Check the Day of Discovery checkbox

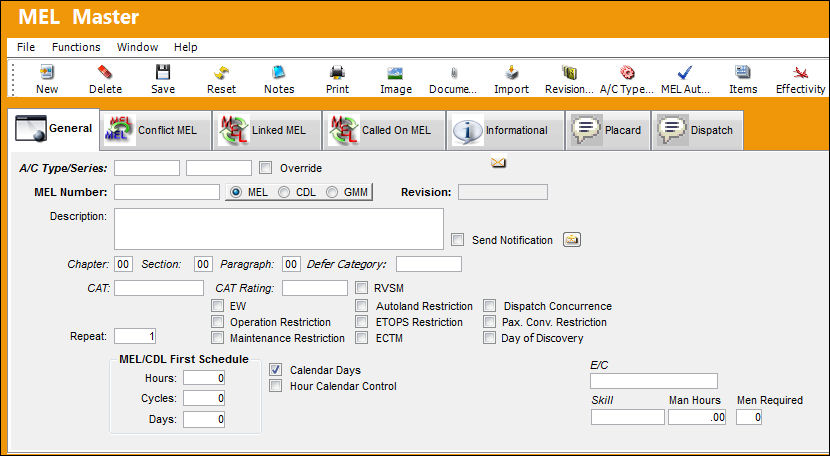click(x=489, y=337)
